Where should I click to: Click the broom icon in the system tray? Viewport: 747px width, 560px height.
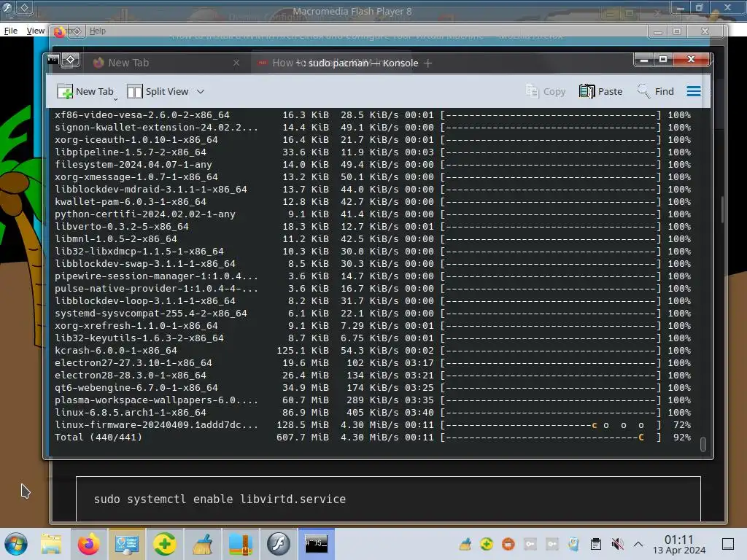465,544
